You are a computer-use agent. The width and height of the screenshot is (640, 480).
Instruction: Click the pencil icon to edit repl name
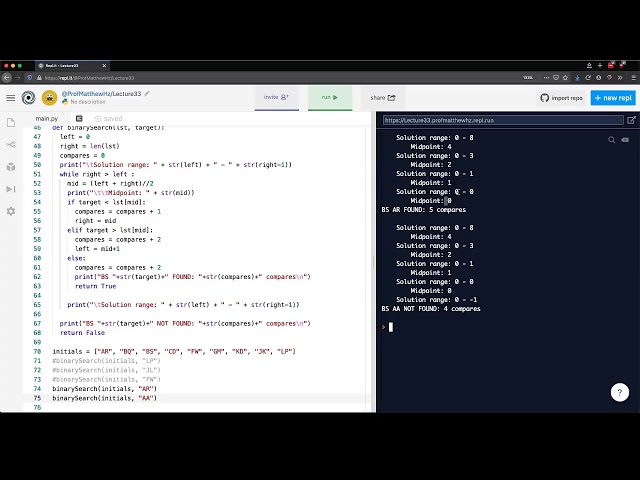pyautogui.click(x=147, y=93)
